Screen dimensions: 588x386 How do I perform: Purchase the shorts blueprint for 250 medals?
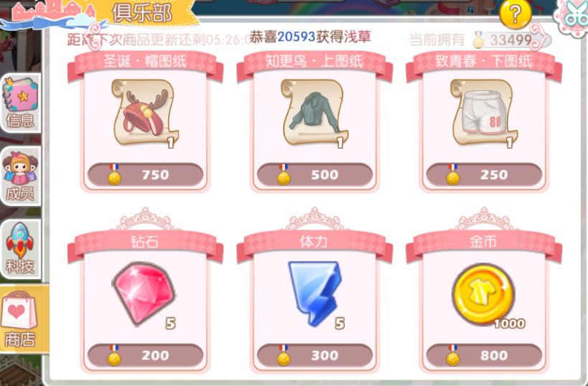(x=484, y=174)
